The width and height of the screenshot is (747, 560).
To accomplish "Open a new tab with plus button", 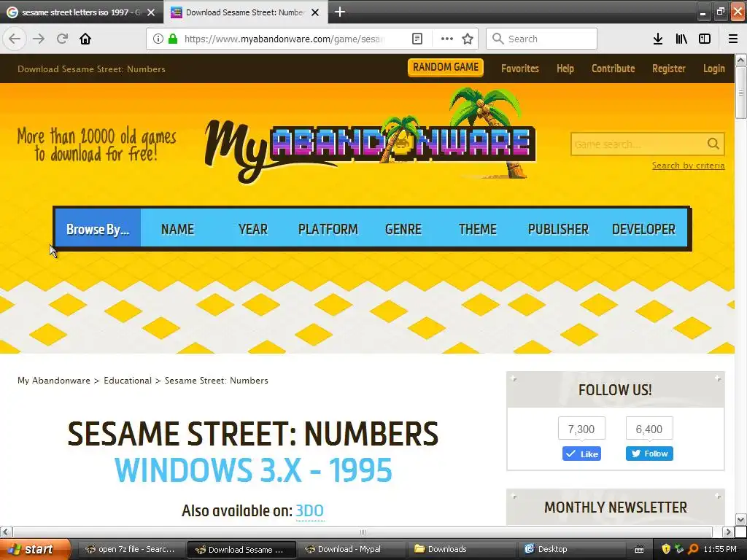I will click(340, 12).
